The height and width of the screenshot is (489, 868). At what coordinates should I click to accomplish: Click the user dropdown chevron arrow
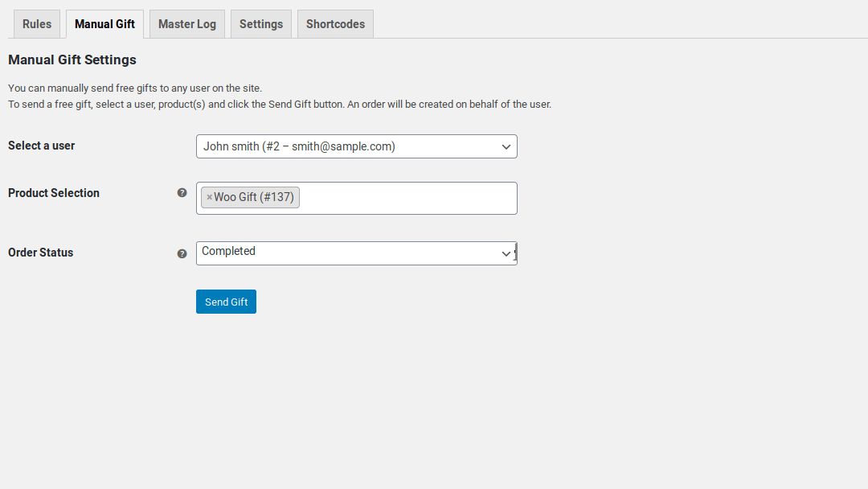[506, 146]
